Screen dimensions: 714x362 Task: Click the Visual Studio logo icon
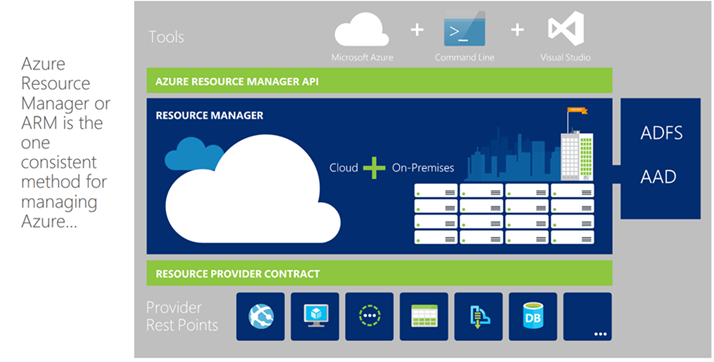(x=566, y=29)
